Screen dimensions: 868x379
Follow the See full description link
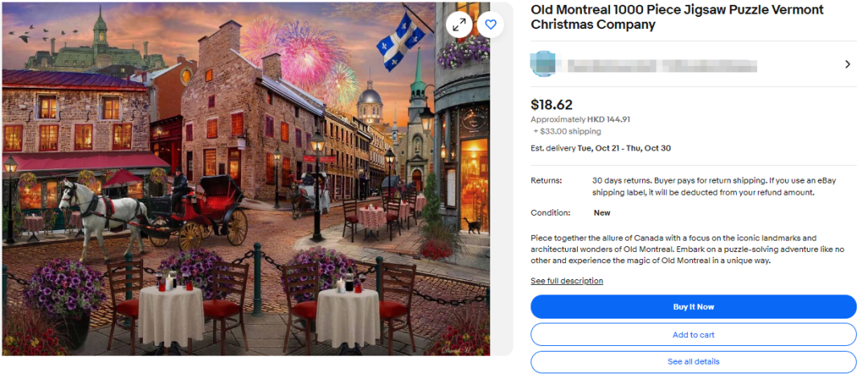pos(567,281)
